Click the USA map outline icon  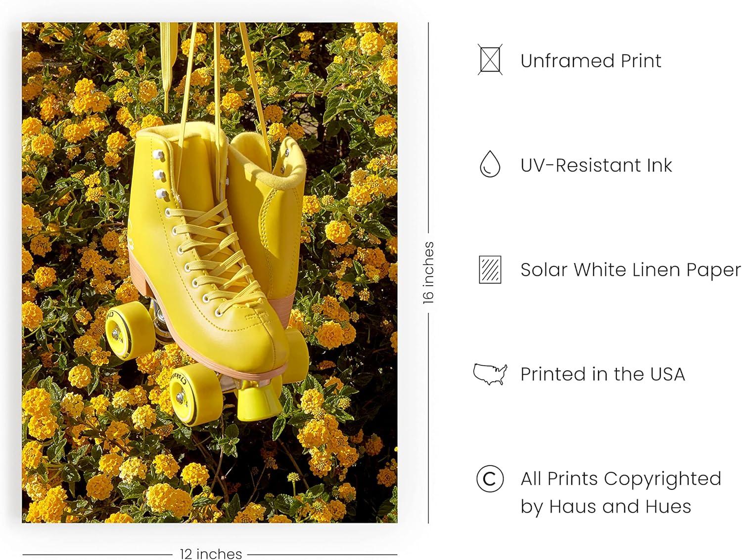click(490, 374)
